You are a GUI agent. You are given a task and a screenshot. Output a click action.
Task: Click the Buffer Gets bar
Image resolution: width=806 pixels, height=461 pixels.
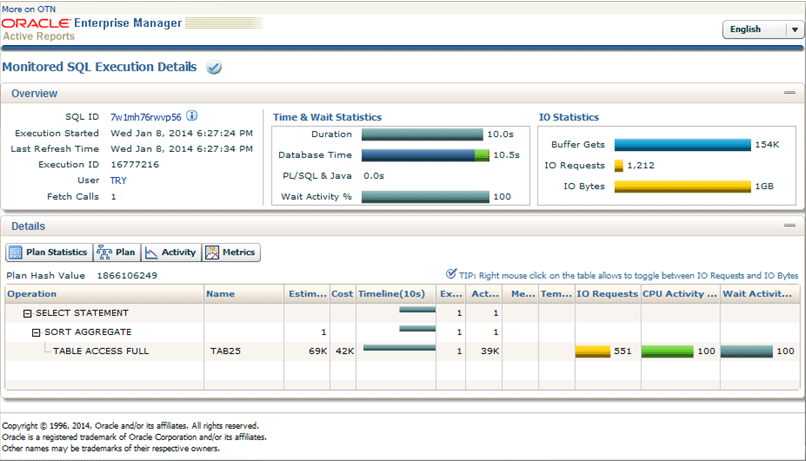683,145
